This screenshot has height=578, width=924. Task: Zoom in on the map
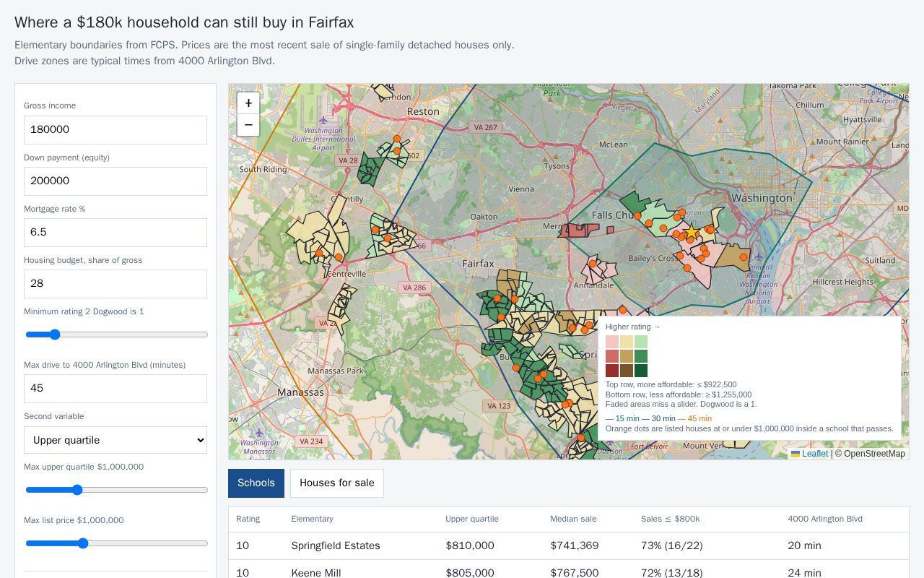tap(248, 103)
